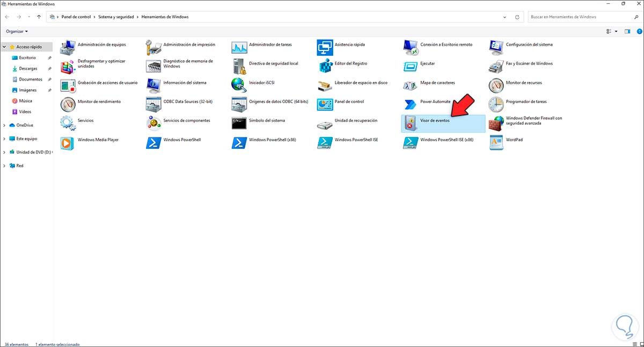
Task: Select Iniciador iSCSI icon
Action: point(239,85)
